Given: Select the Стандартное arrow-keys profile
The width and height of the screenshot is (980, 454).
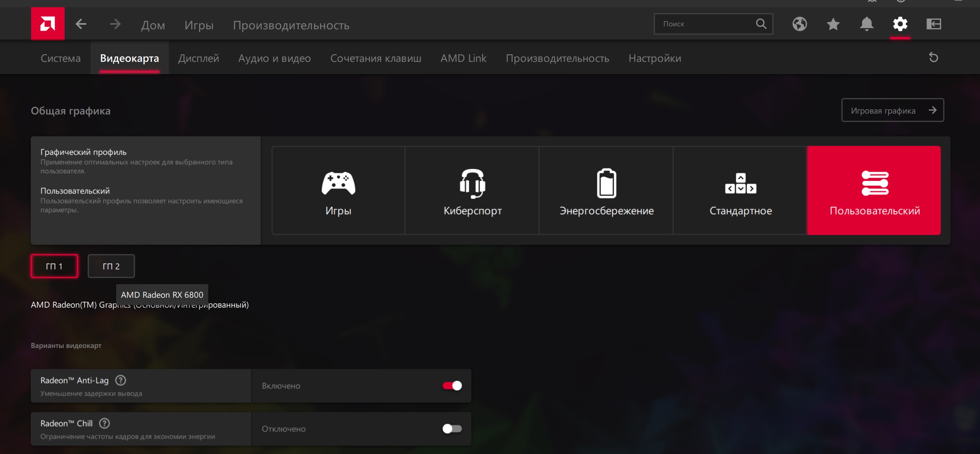Looking at the screenshot, I should 741,191.
